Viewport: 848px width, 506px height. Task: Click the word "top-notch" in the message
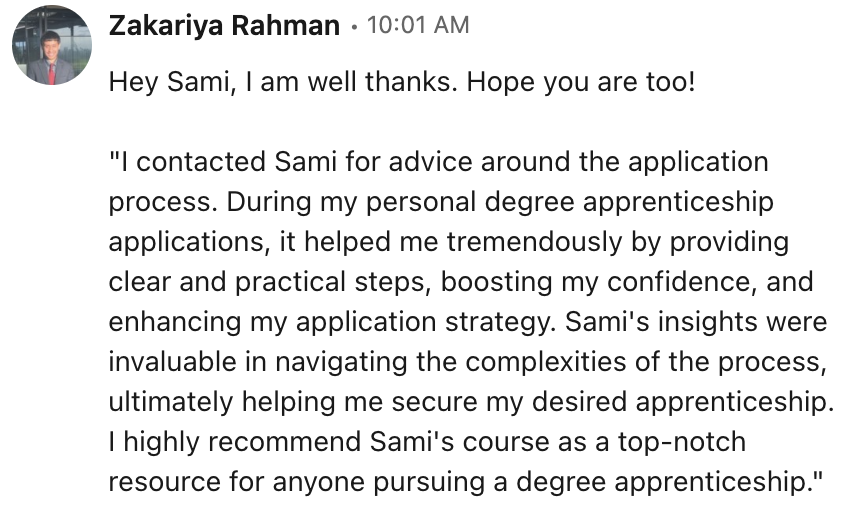690,442
